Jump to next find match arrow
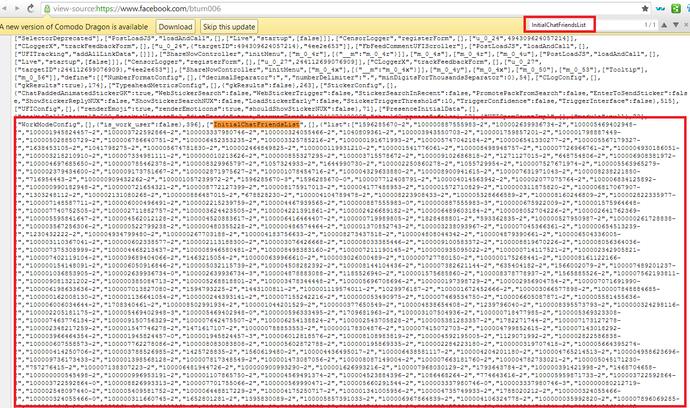The width and height of the screenshot is (690, 408). click(x=676, y=25)
